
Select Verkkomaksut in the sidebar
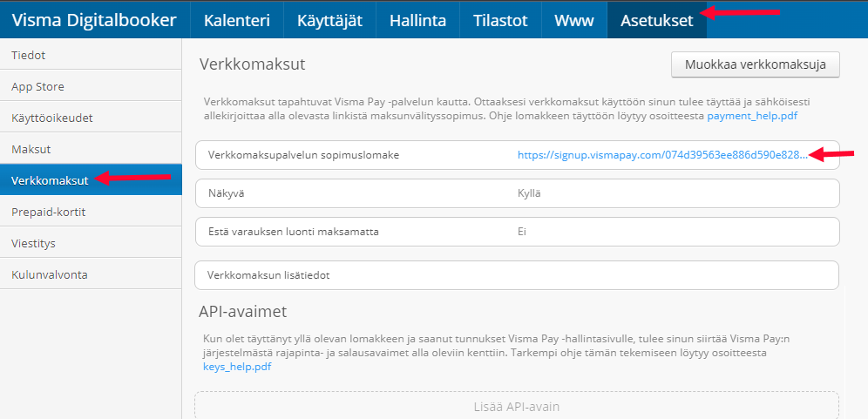(x=91, y=180)
